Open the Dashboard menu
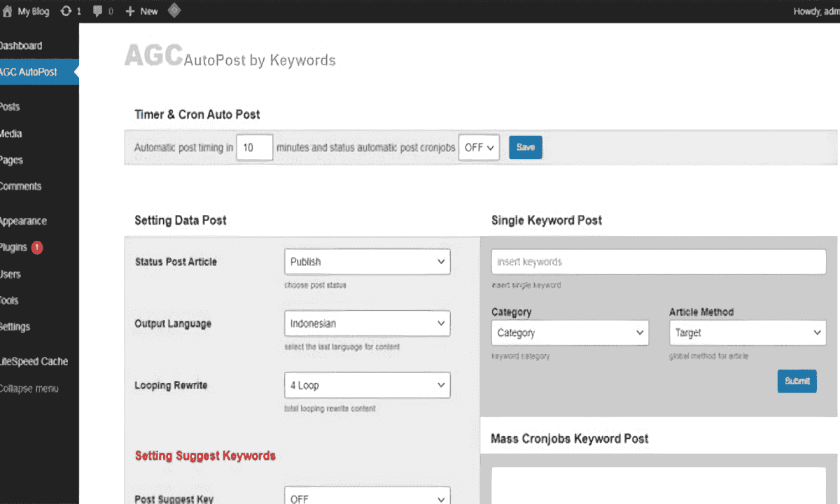840x504 pixels. (x=21, y=45)
